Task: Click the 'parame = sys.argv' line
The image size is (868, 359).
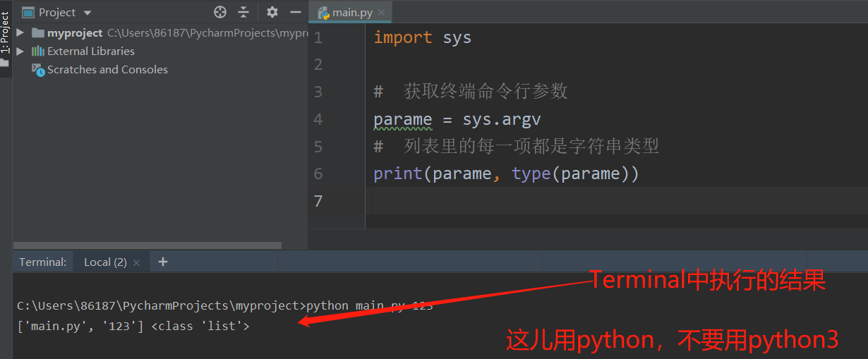Action: point(457,119)
